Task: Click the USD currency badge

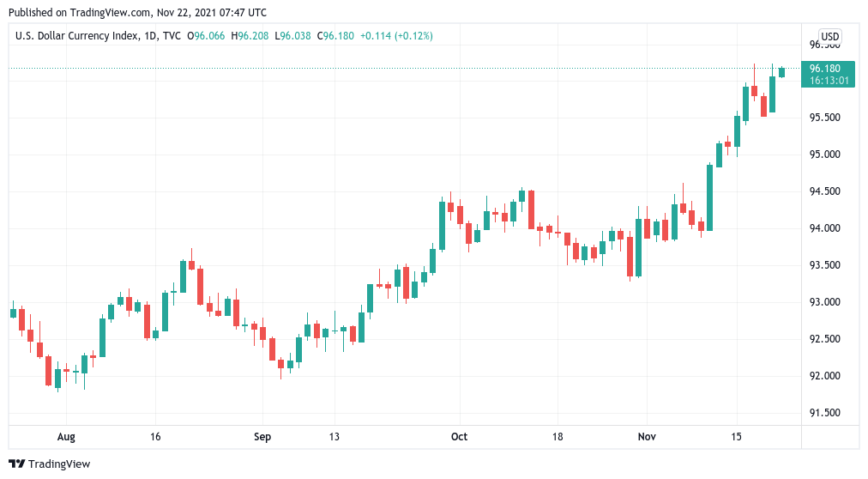Action: pos(829,37)
